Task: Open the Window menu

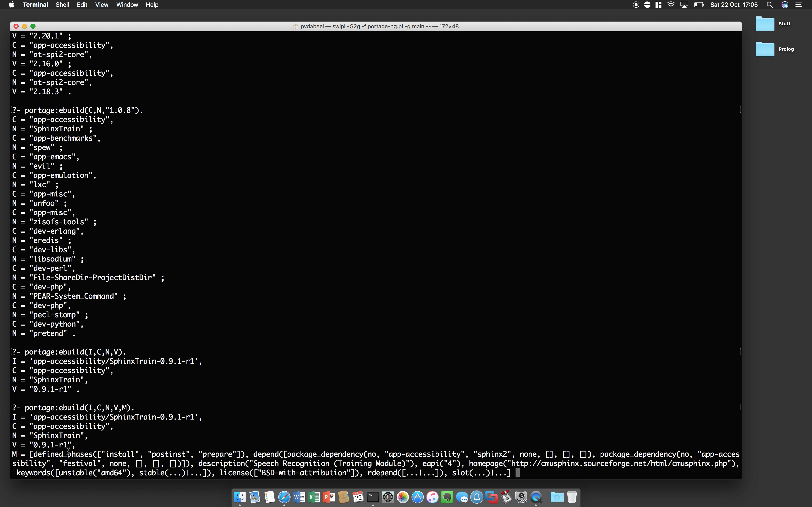Action: 127,5
